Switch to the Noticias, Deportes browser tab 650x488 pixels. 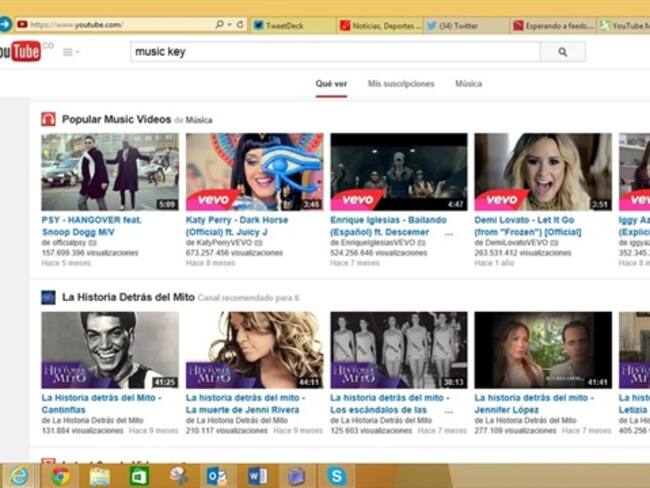(x=379, y=26)
